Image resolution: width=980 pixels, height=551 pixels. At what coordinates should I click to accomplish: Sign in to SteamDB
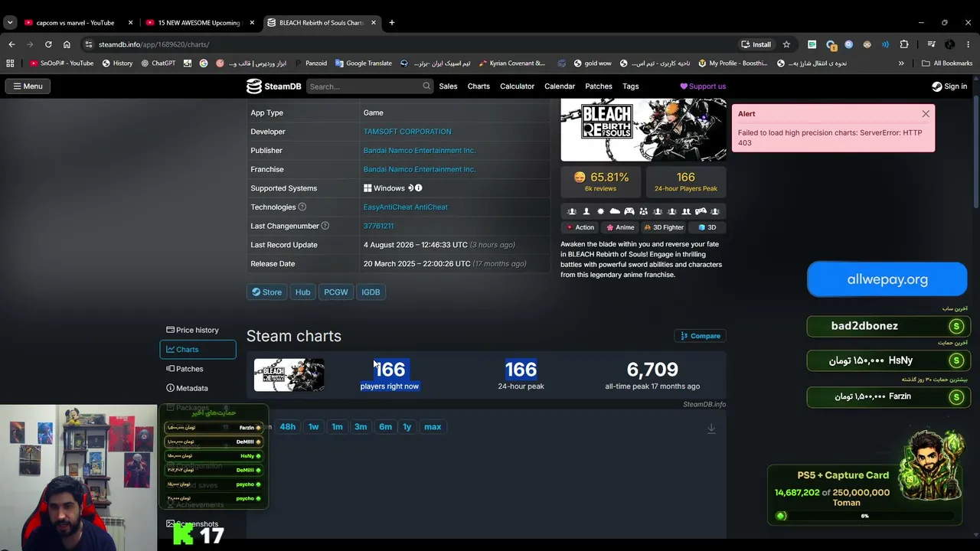(x=949, y=86)
